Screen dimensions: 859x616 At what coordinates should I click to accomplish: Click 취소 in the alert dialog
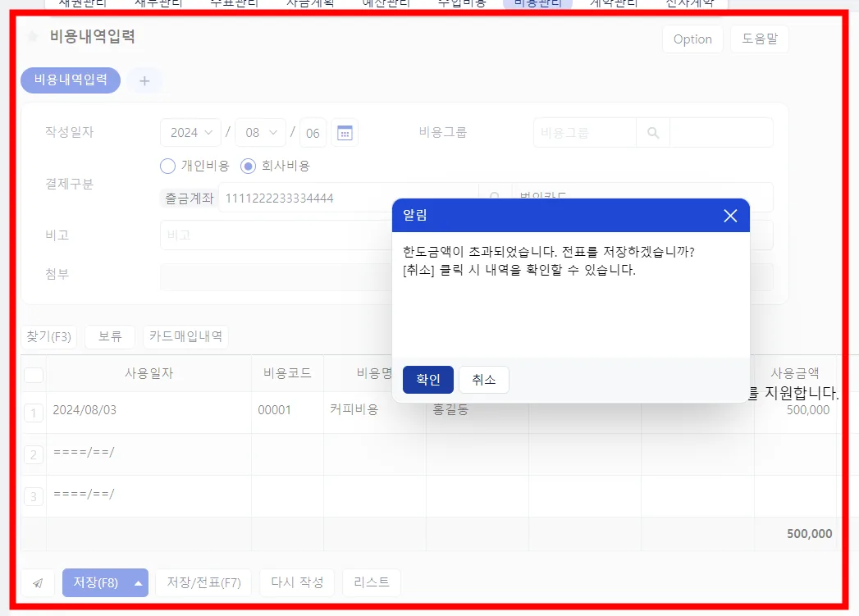484,380
